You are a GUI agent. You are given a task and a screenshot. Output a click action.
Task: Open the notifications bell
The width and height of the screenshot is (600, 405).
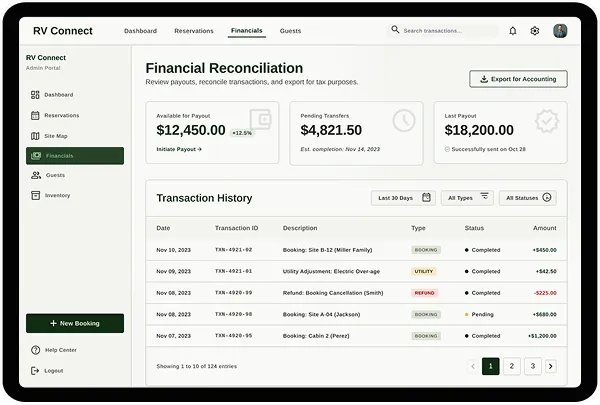pos(513,31)
